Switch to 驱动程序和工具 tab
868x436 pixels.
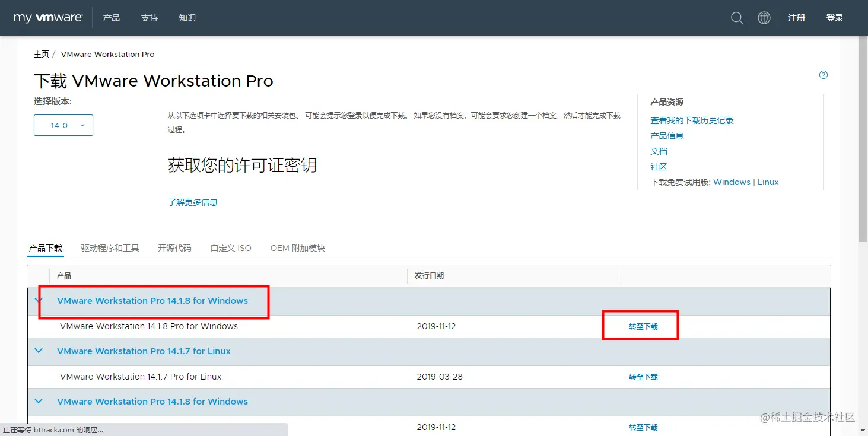coord(110,248)
